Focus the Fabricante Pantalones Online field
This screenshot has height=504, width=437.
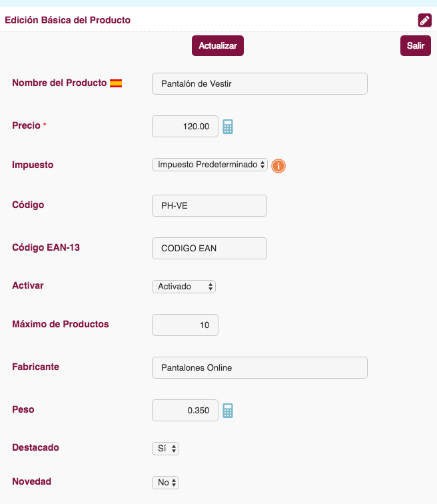pyautogui.click(x=260, y=368)
